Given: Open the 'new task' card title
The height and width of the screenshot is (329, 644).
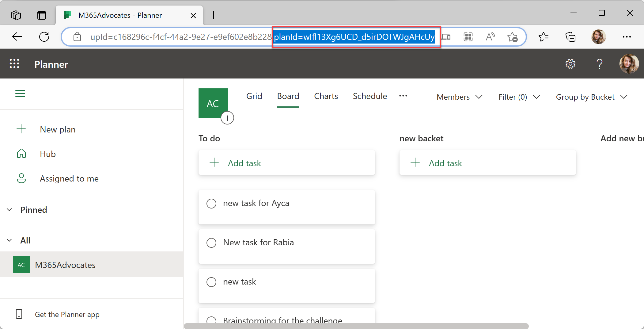Looking at the screenshot, I should pyautogui.click(x=240, y=282).
